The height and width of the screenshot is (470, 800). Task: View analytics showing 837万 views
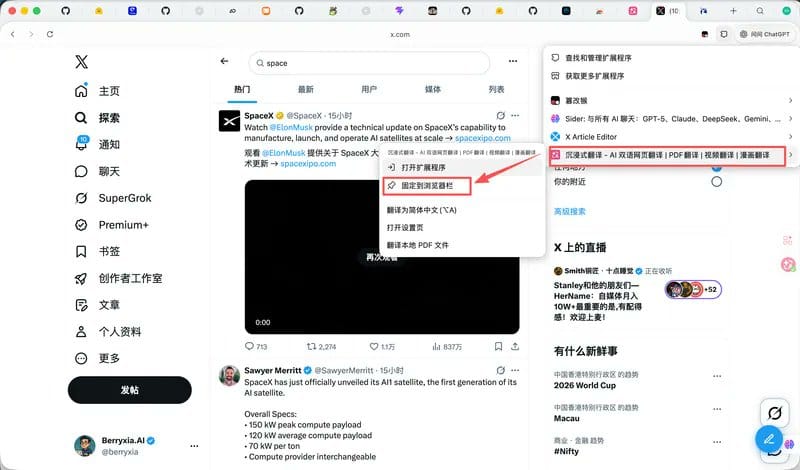coord(446,347)
